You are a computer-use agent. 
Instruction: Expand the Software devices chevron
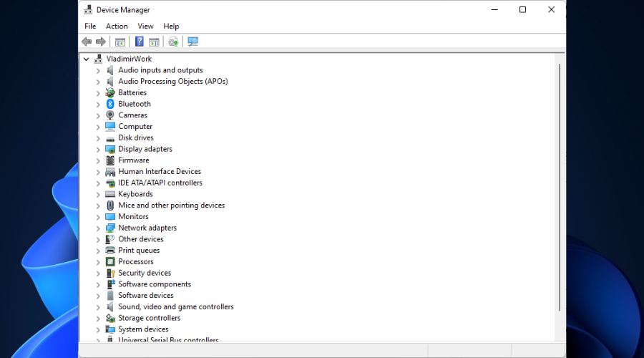[x=98, y=296]
